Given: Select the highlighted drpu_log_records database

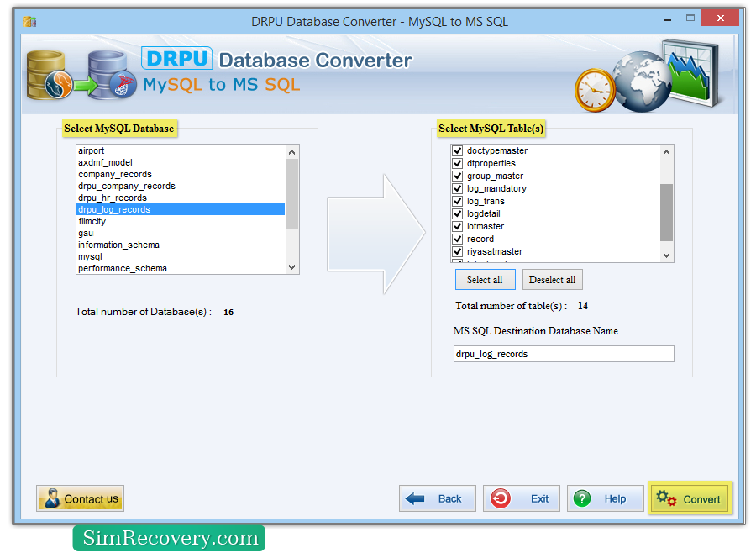Looking at the screenshot, I should [x=181, y=209].
